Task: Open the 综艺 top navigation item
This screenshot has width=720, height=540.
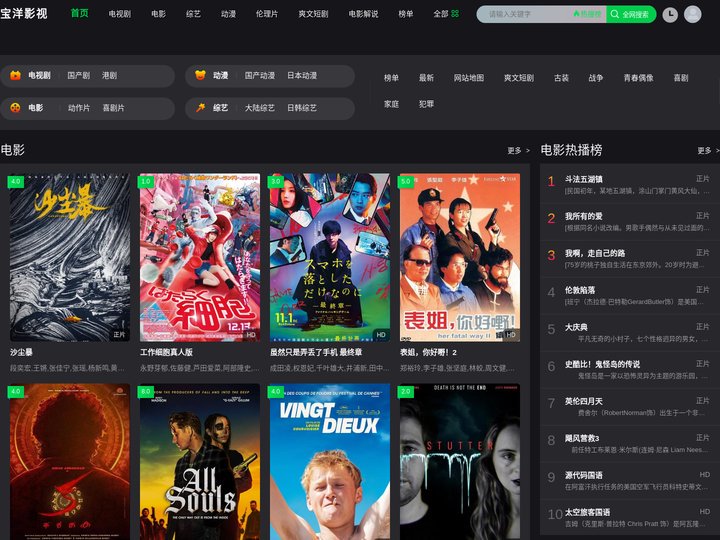Action: coord(193,14)
